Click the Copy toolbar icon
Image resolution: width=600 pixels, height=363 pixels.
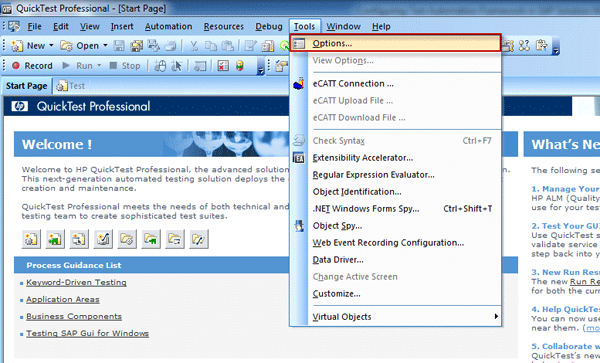211,46
